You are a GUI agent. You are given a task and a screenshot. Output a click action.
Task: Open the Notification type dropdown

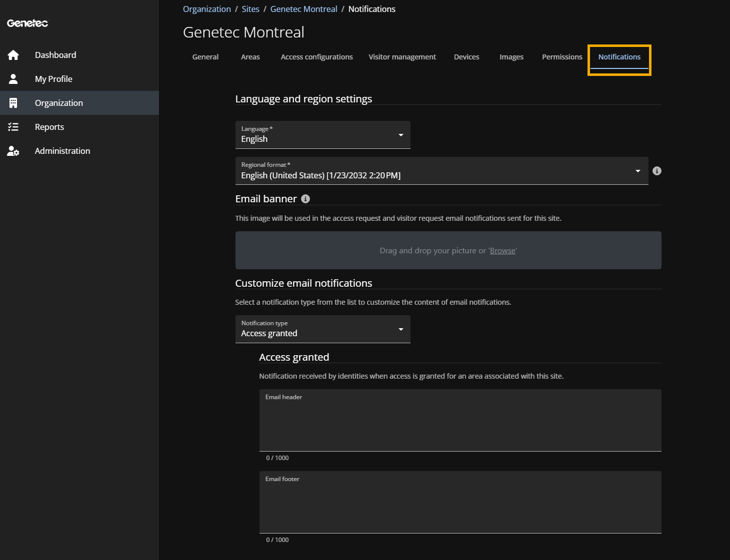[x=322, y=329]
